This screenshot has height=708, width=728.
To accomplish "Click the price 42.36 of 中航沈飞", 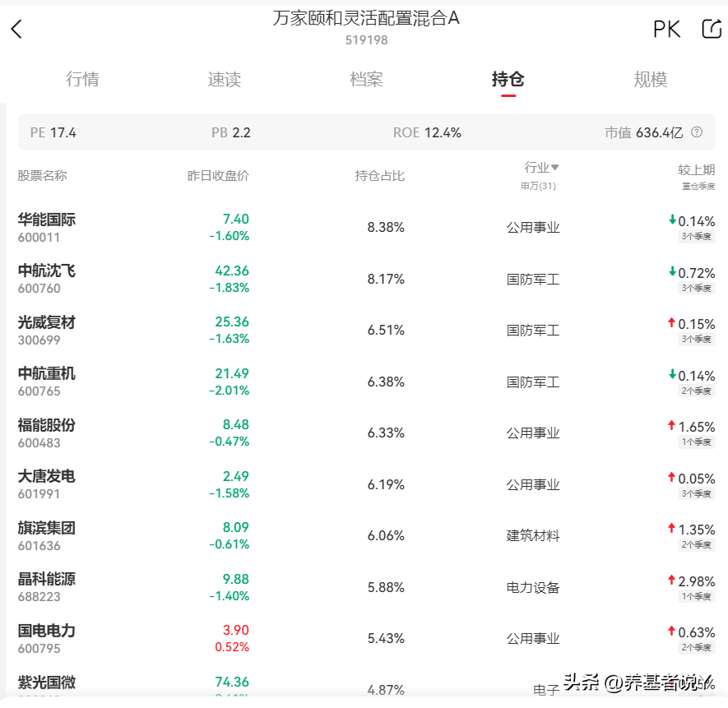I will tap(232, 271).
